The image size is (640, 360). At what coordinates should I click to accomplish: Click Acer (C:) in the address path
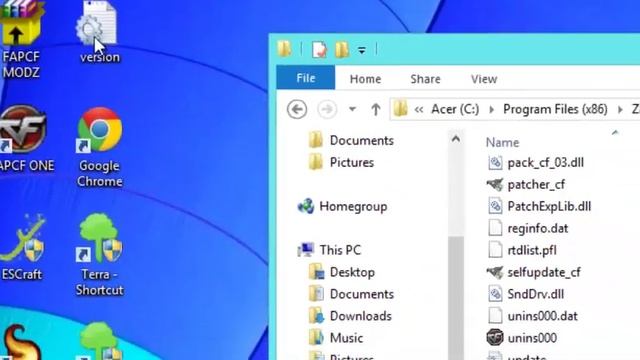(455, 109)
